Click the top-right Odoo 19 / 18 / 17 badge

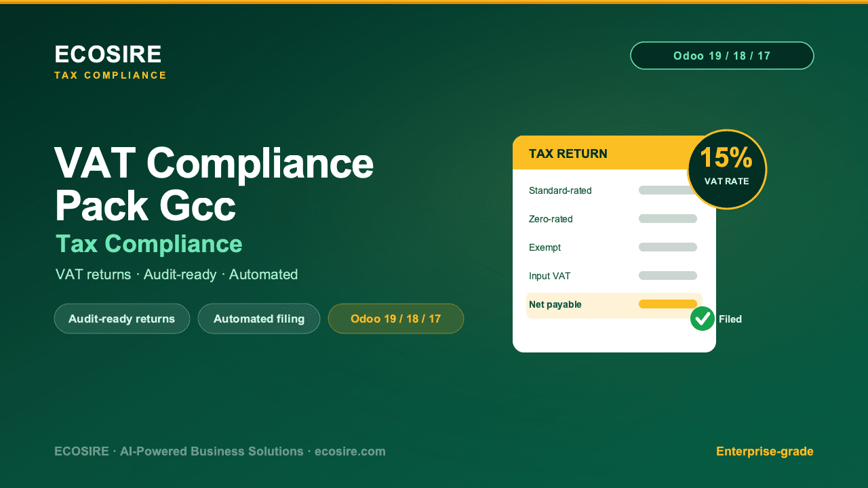pos(722,56)
